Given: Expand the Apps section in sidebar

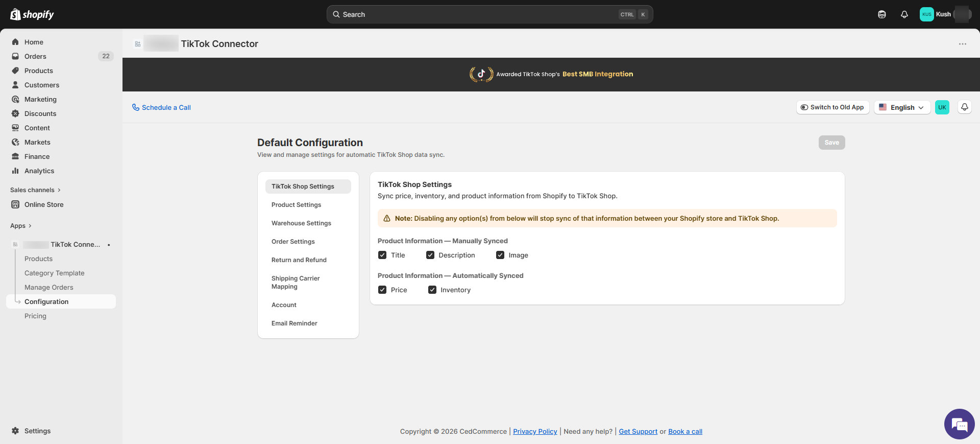Looking at the screenshot, I should tap(21, 226).
